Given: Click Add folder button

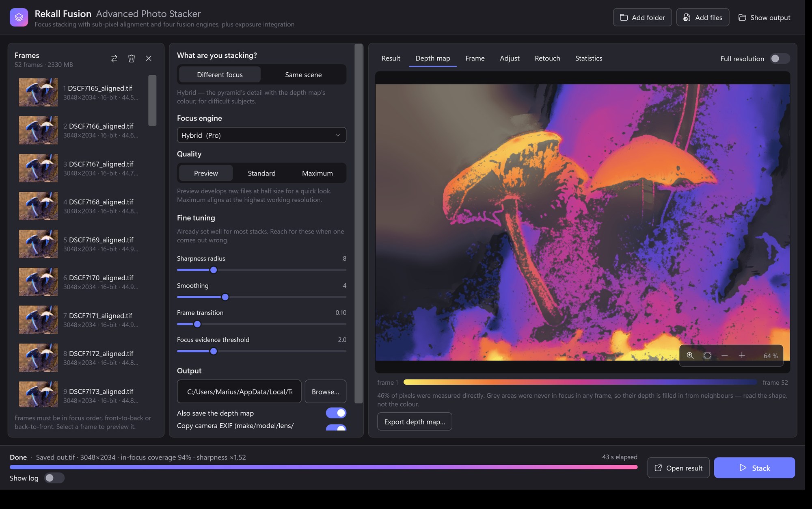Looking at the screenshot, I should pos(642,17).
